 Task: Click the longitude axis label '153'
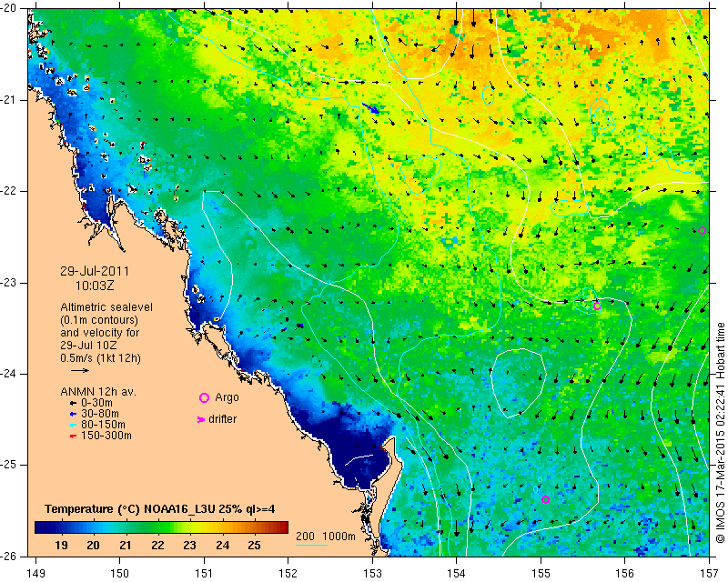[372, 573]
